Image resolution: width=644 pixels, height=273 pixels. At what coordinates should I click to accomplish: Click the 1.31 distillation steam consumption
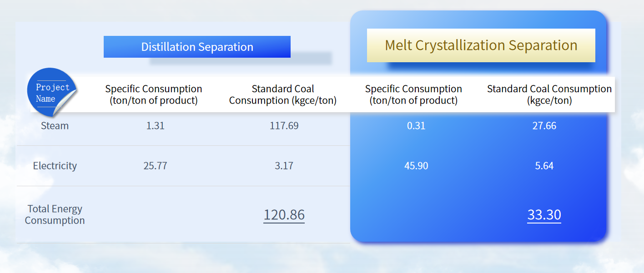(155, 126)
